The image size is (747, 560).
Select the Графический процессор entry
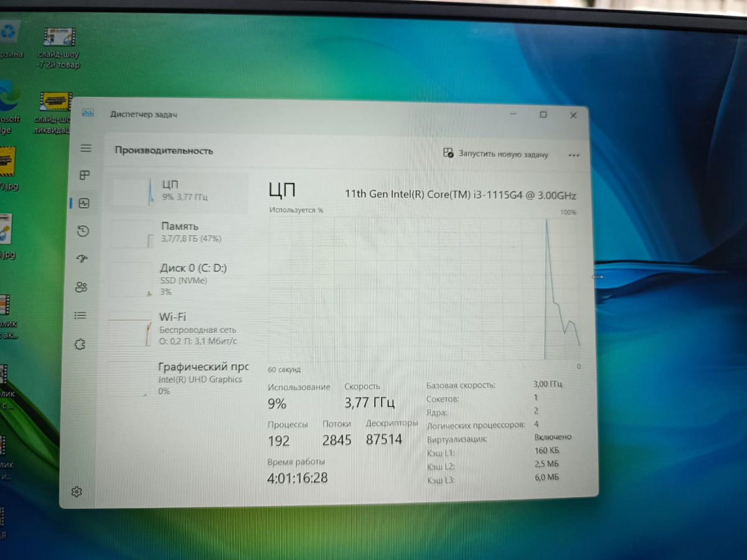point(176,379)
